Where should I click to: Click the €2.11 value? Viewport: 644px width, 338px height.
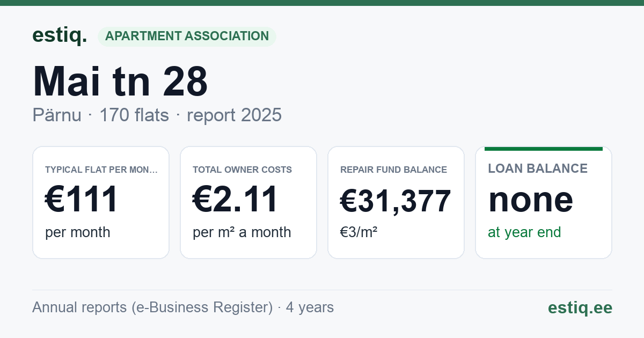coord(236,199)
